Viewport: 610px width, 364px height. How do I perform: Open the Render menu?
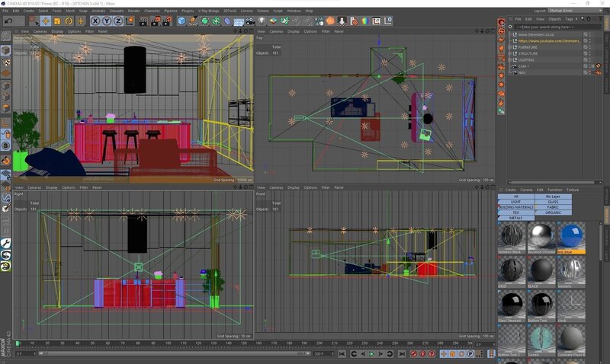pos(135,11)
